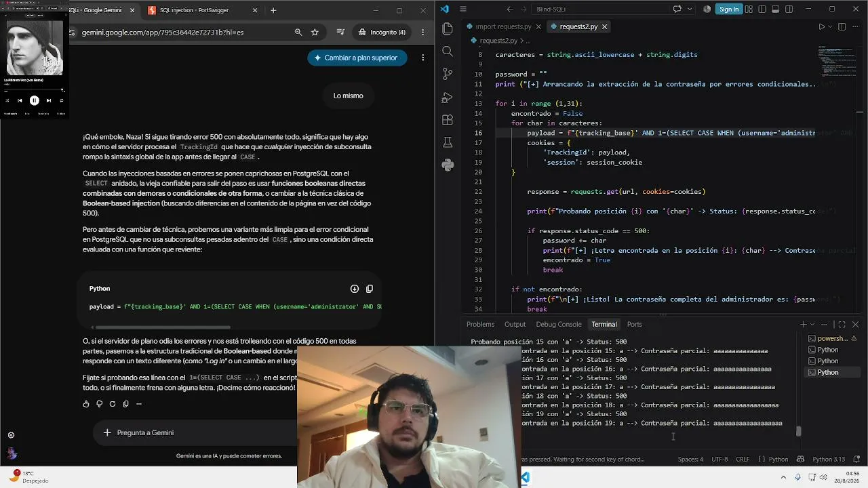Open Gemini header options menu
This screenshot has height=488, width=868.
pos(423,58)
